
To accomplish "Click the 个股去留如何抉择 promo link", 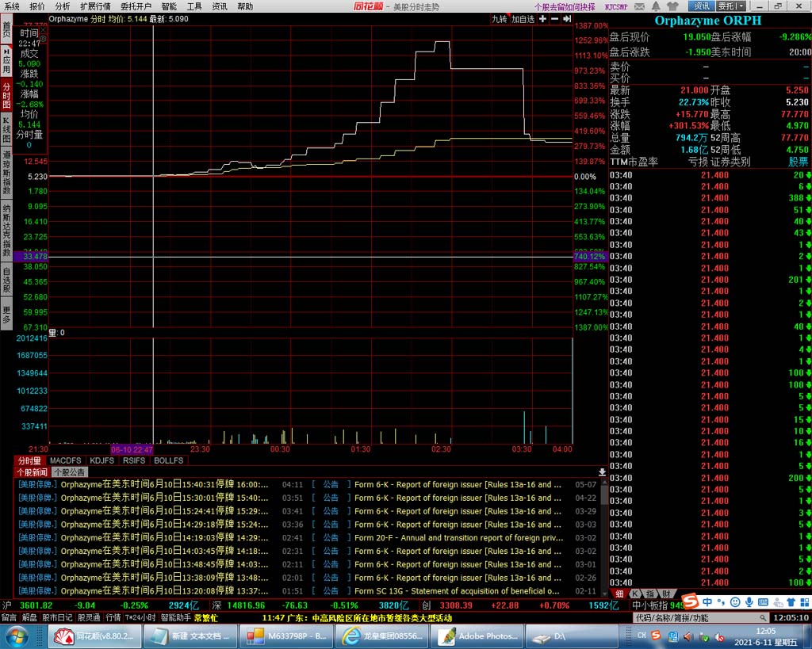I will point(565,6).
